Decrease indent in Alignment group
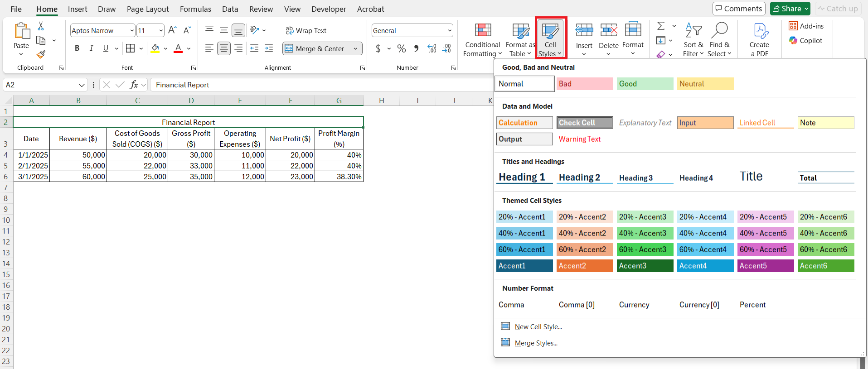 tap(254, 48)
